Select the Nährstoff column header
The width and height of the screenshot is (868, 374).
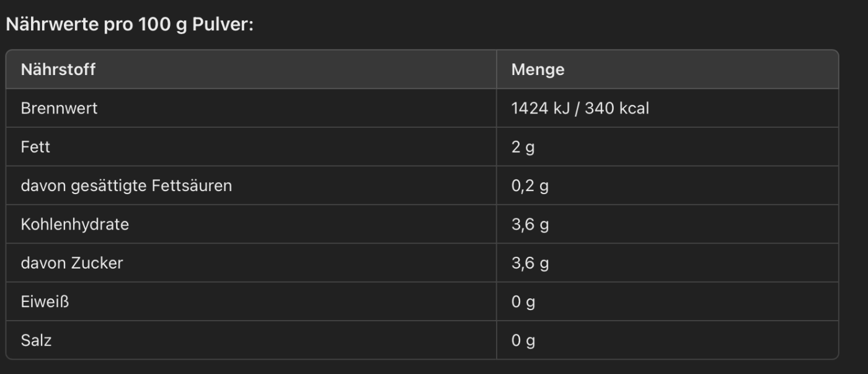click(x=58, y=69)
